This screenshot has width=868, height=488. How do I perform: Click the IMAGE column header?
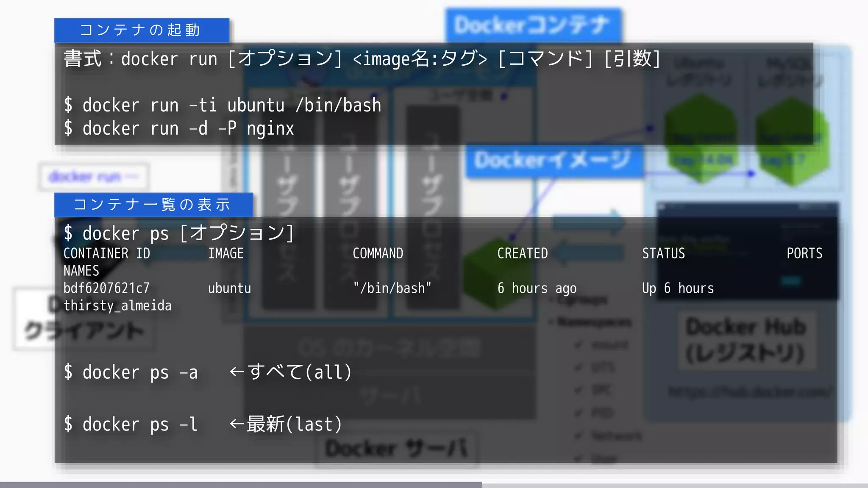point(226,253)
